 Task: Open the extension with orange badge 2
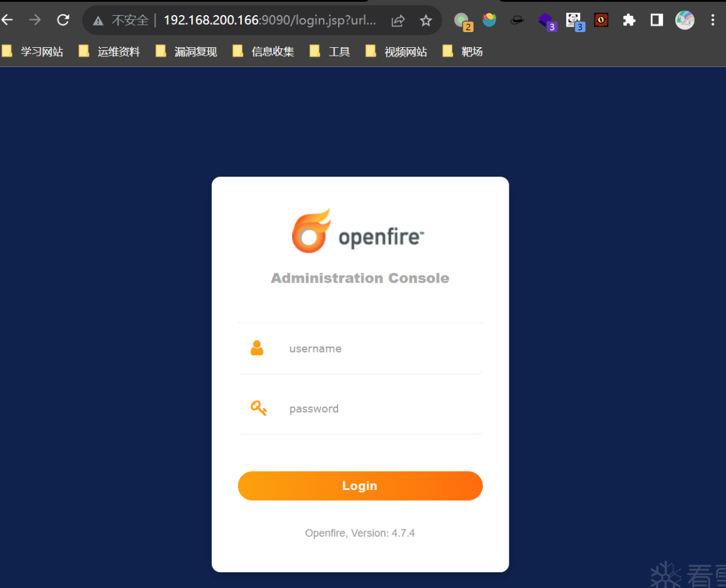coord(463,21)
